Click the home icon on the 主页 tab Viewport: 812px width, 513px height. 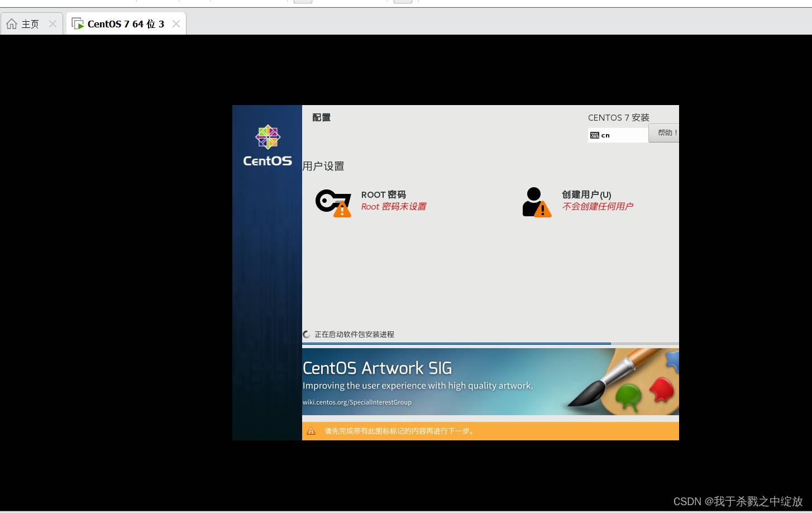point(12,24)
